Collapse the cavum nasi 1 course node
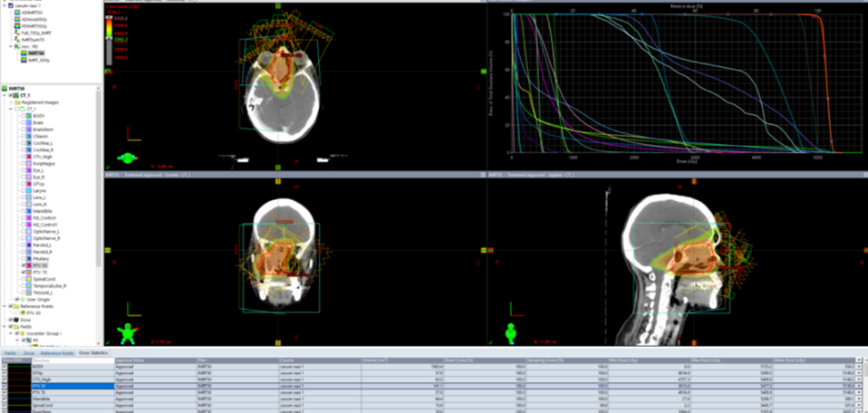The image size is (868, 413). 5,5
